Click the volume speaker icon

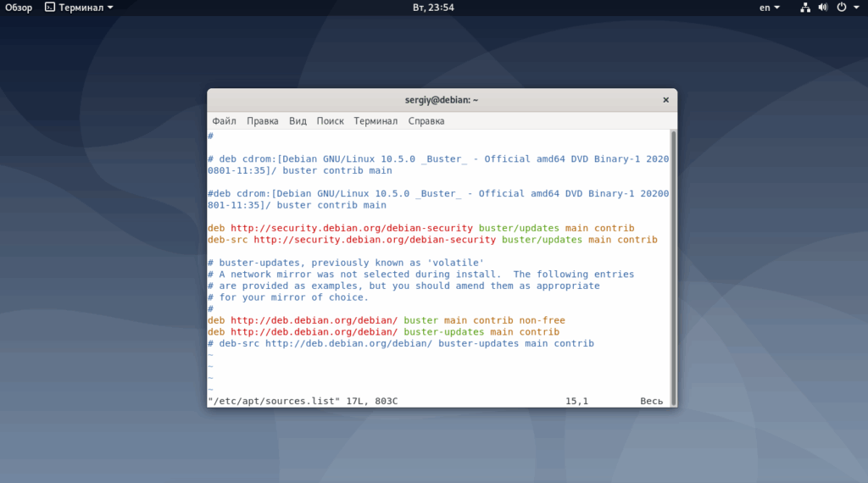click(x=823, y=8)
